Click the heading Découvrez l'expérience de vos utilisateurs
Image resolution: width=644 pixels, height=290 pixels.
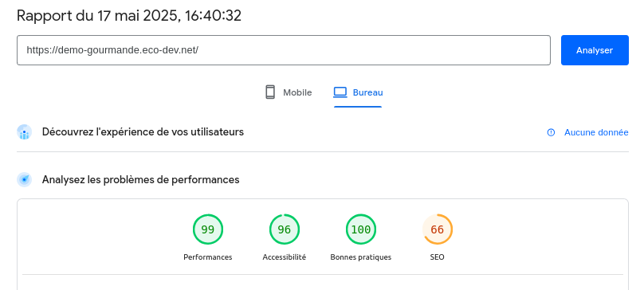click(x=143, y=132)
